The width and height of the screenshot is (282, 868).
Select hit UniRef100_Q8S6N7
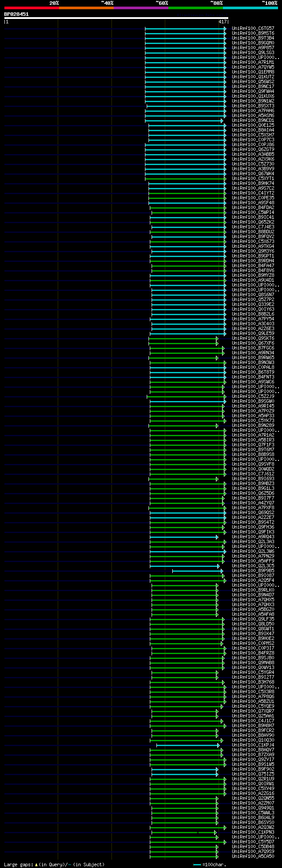(253, 294)
